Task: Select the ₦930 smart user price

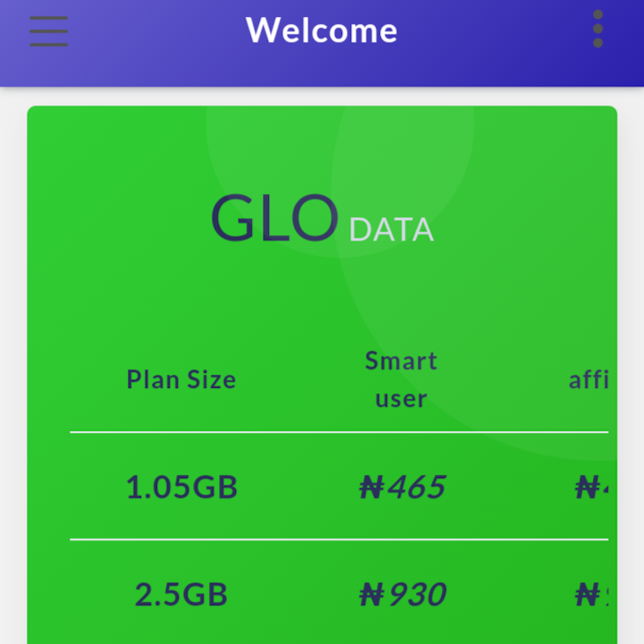Action: click(402, 595)
